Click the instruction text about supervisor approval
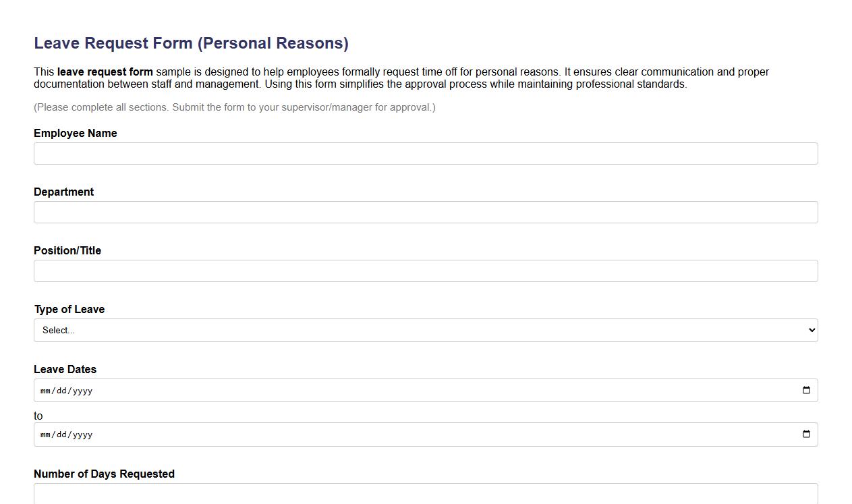Screen dimensions: 852x504 (234, 107)
